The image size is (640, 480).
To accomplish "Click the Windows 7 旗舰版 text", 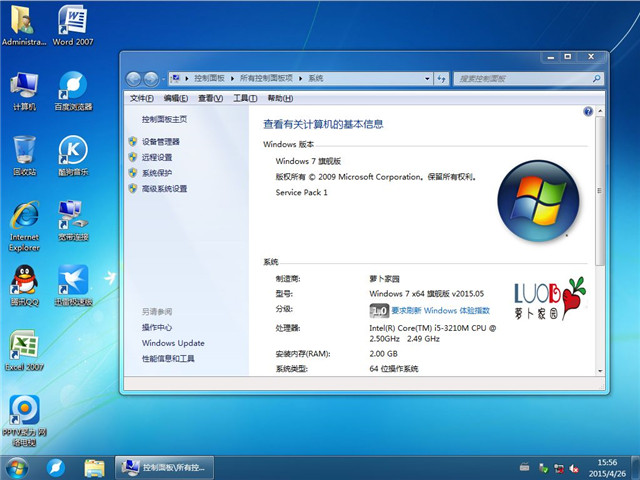I will coord(308,161).
